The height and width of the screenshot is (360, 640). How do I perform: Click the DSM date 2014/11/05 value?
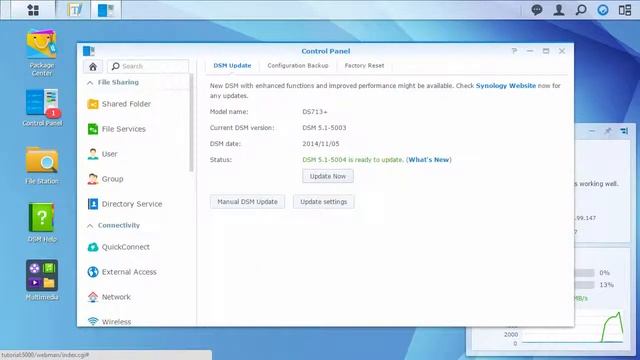[321, 144]
